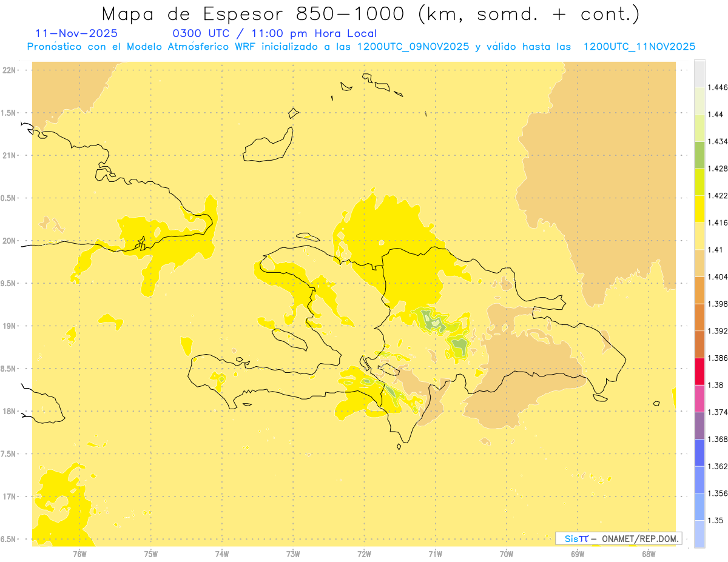Click colorbar value label '1.392'

719,331
